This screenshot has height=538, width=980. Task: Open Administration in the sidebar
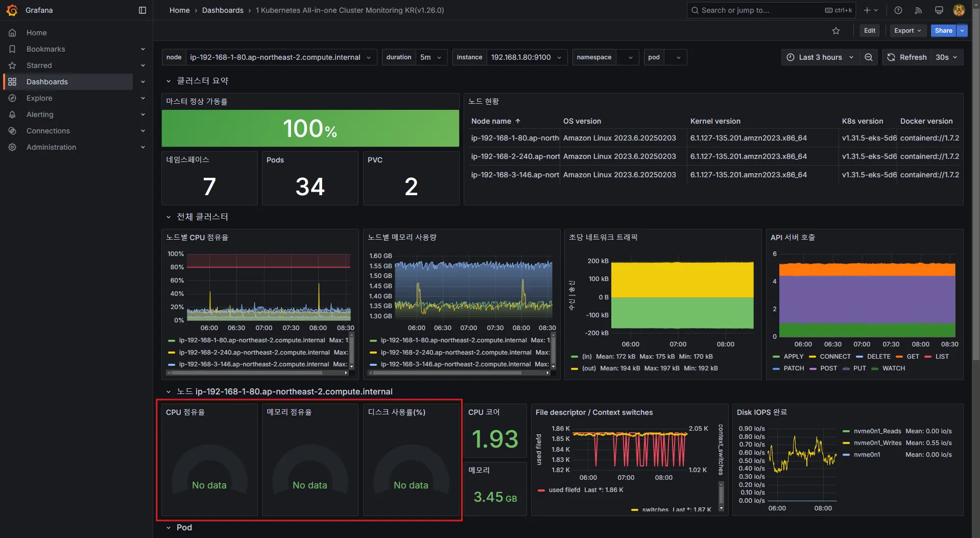[x=51, y=147]
